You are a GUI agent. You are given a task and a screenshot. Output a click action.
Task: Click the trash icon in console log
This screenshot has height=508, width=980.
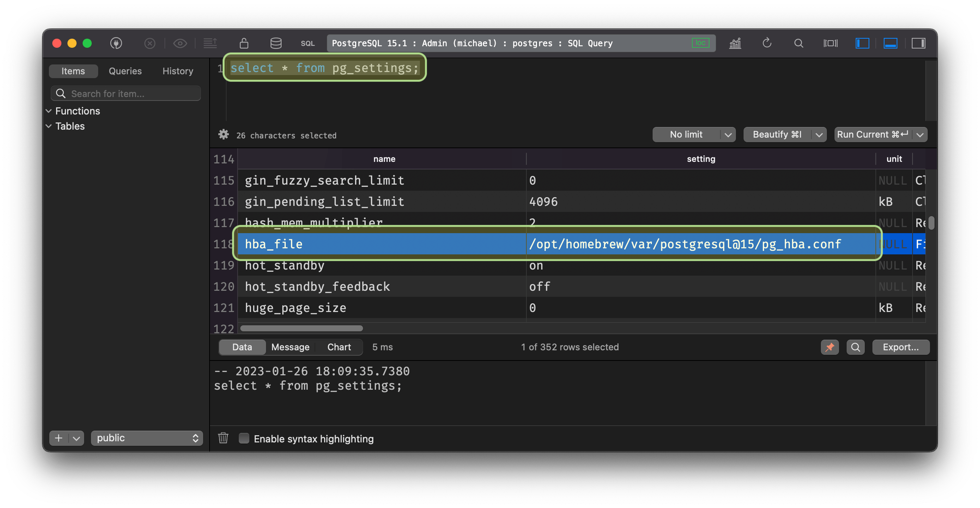223,438
